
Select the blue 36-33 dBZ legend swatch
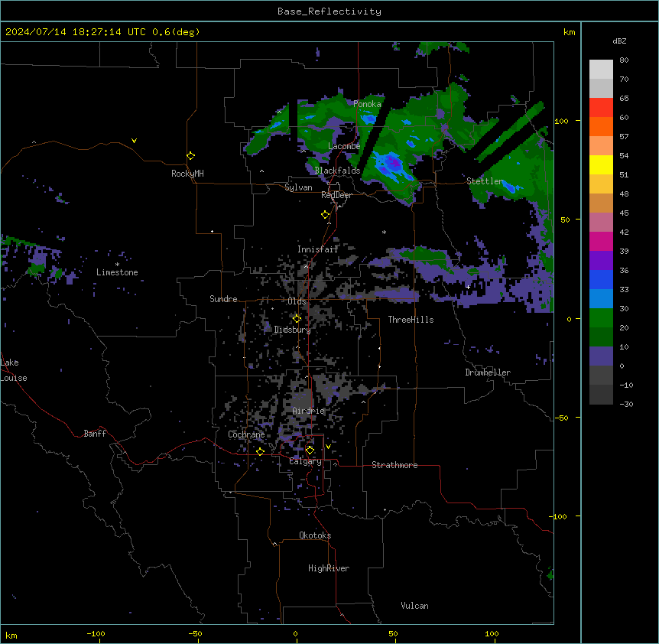(x=601, y=279)
